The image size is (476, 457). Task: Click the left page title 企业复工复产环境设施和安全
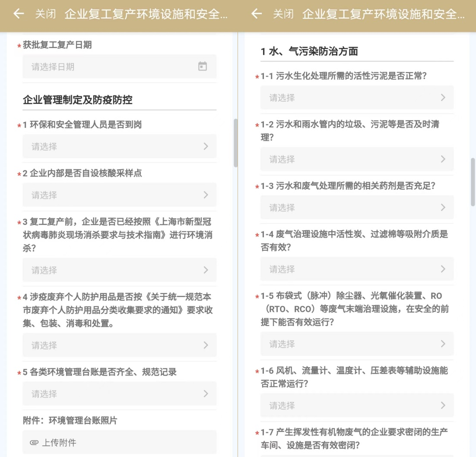(146, 14)
